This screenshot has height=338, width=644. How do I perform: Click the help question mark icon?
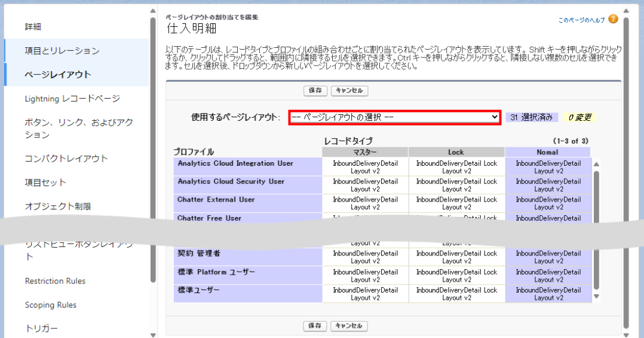pyautogui.click(x=613, y=19)
